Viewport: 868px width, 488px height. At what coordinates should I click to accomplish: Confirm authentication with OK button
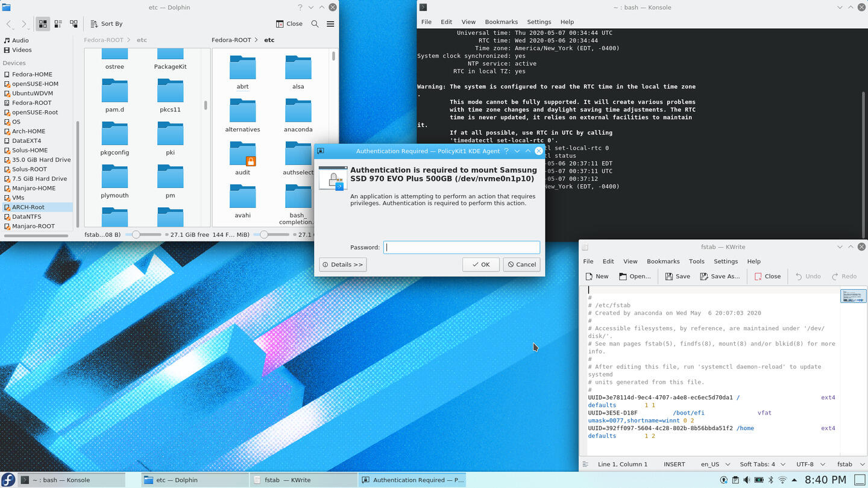[x=480, y=264]
